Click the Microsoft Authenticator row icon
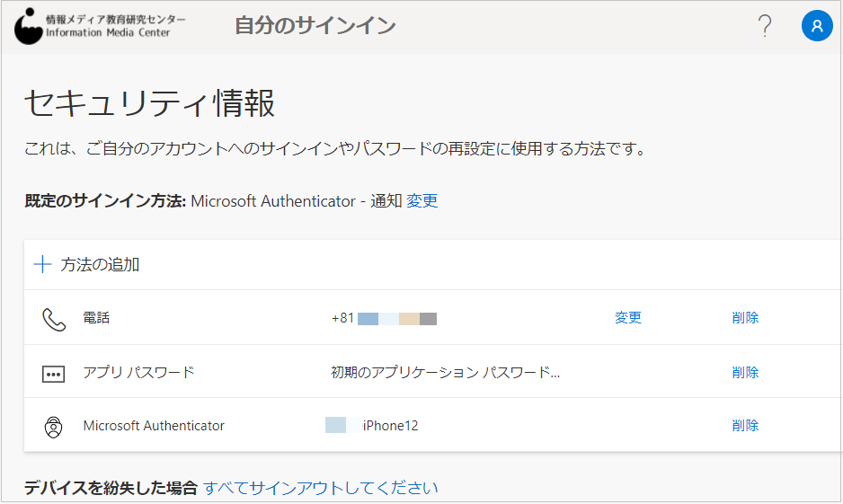The image size is (843, 504). coord(53,427)
